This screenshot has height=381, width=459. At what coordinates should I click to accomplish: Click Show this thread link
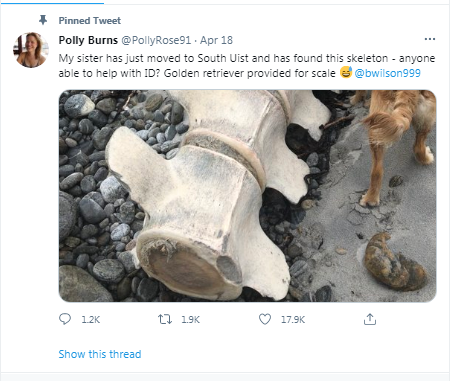(100, 354)
